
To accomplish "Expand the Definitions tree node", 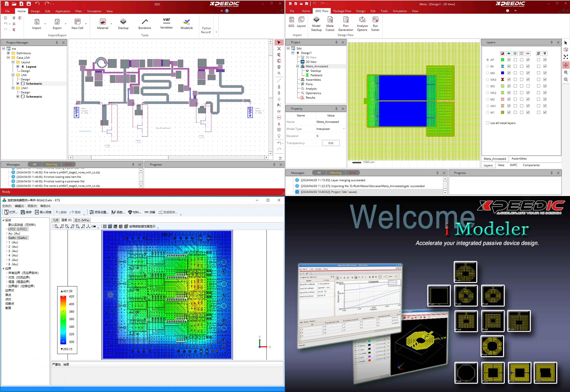I will 8,53.
